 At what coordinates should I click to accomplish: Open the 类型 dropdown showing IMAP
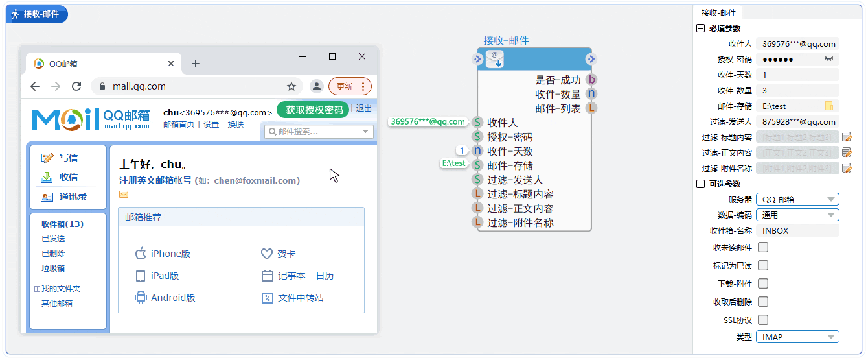tap(797, 337)
